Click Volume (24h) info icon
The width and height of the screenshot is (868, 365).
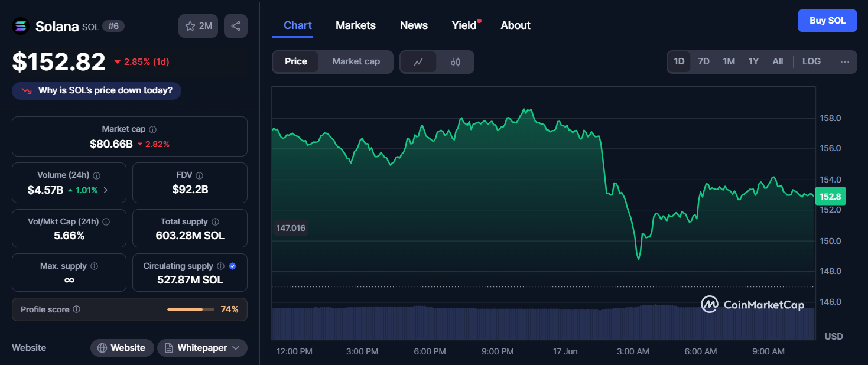click(97, 175)
